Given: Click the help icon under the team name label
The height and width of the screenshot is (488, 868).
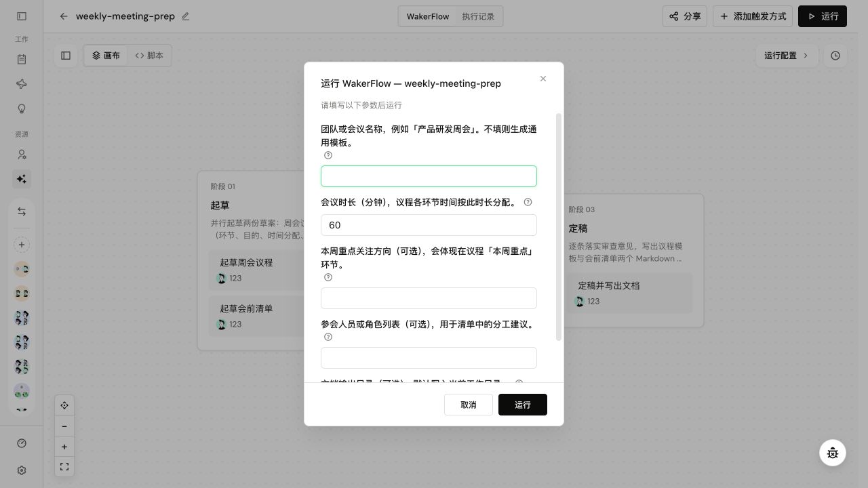Looking at the screenshot, I should [x=328, y=155].
